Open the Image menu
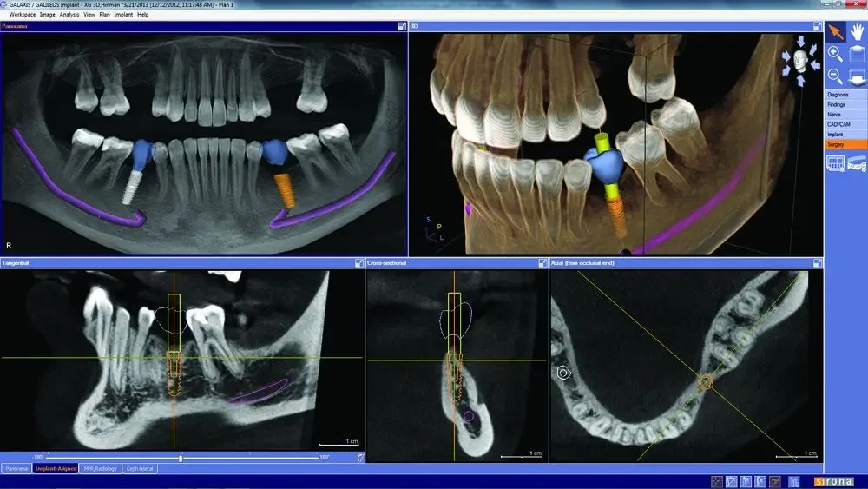This screenshot has height=489, width=868. [x=48, y=15]
